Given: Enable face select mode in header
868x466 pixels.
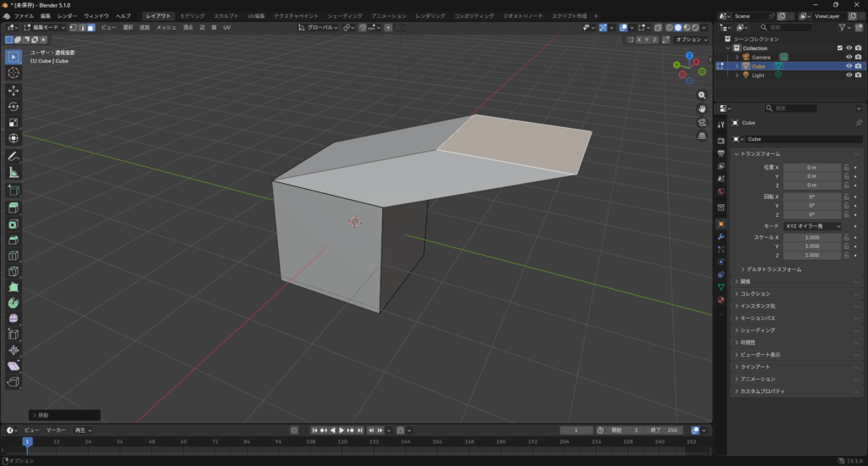Looking at the screenshot, I should point(91,27).
